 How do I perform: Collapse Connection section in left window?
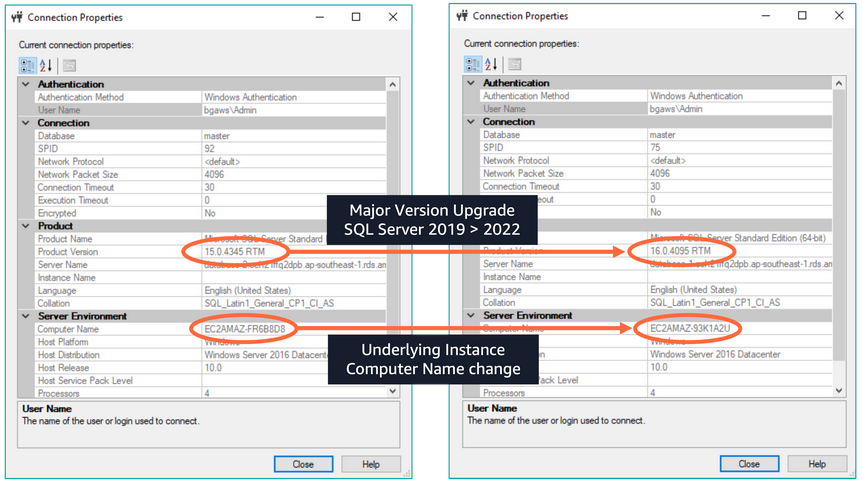point(26,123)
